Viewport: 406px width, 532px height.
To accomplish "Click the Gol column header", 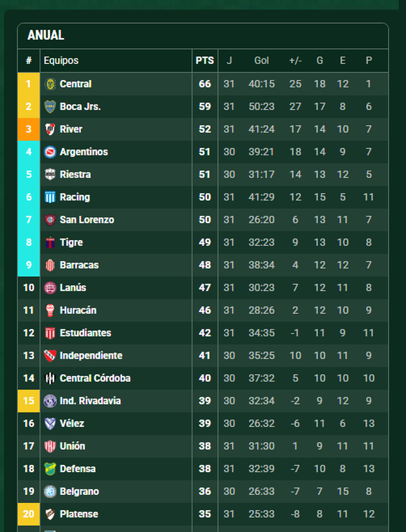I will tap(261, 61).
